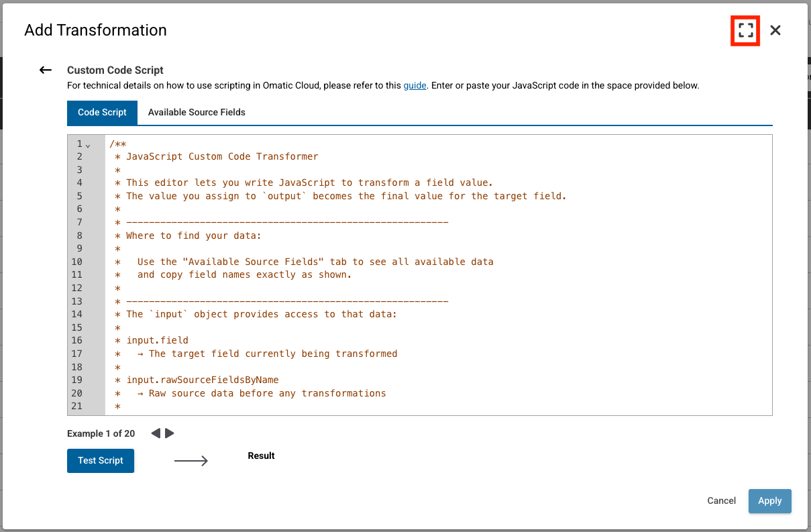
Task: Collapse the comment block at line 1
Action: 88,145
